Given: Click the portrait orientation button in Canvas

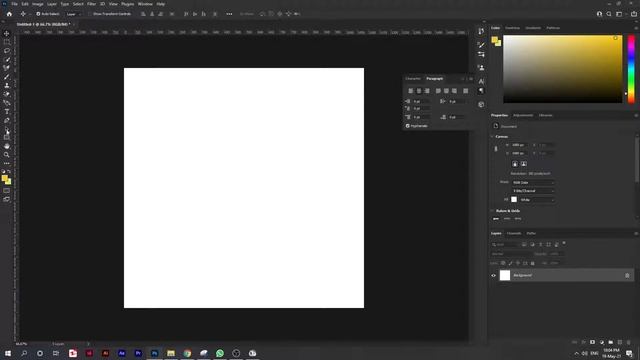Looking at the screenshot, I should 515,164.
